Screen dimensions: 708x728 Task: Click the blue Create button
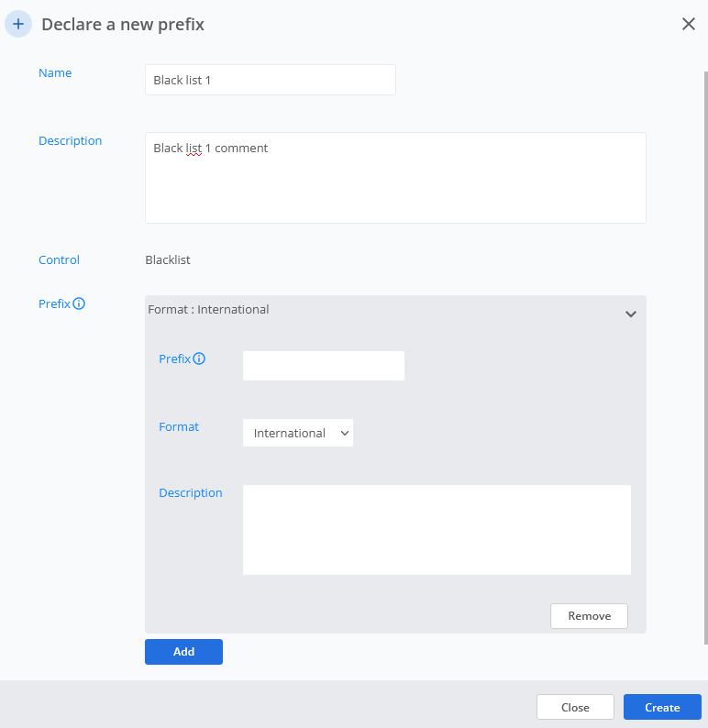(x=662, y=707)
